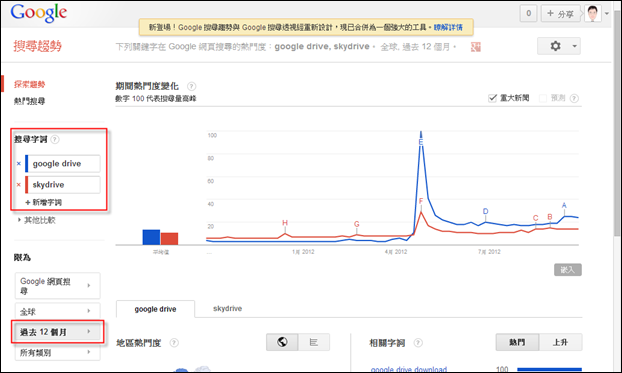
Task: Click the 嵌入 embed button
Action: click(568, 270)
